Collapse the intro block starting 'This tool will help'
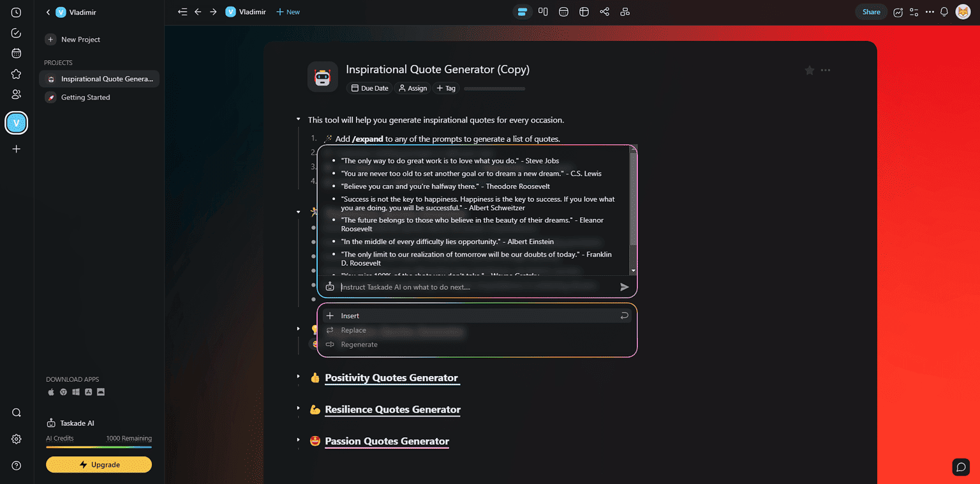Image resolution: width=980 pixels, height=484 pixels. point(298,119)
